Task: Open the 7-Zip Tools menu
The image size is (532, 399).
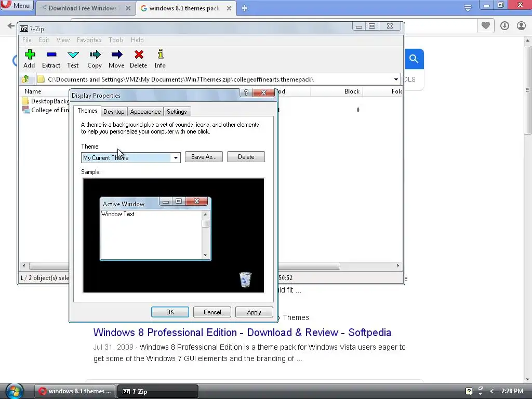Action: (116, 40)
